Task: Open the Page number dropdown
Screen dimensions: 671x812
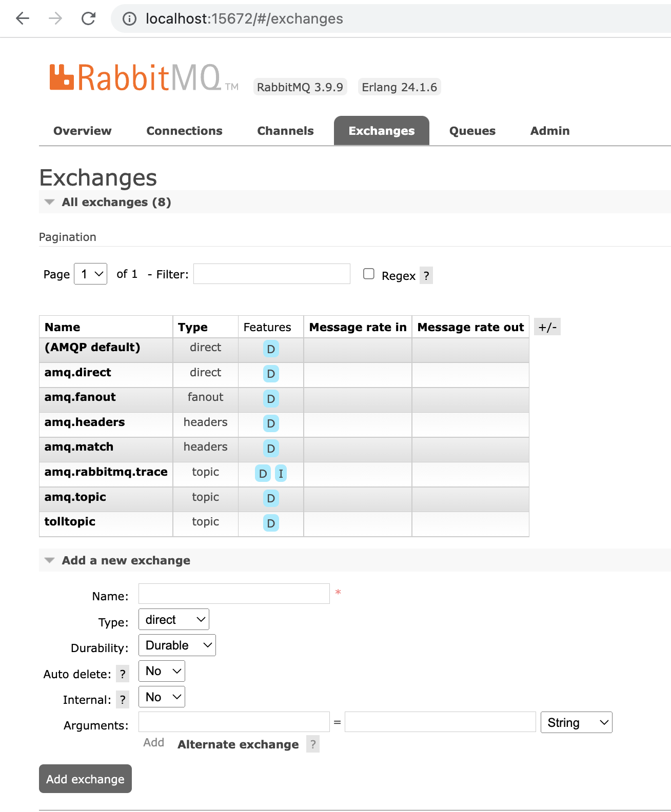Action: (91, 274)
